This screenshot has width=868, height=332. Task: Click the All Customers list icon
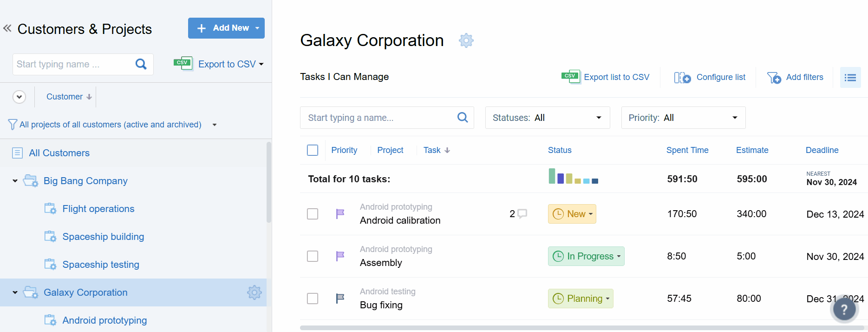click(x=17, y=153)
